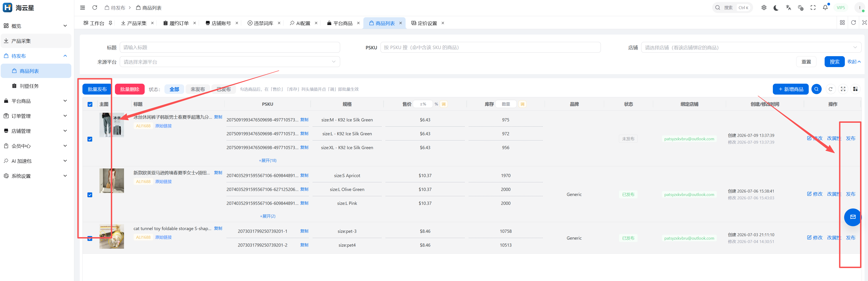This screenshot has width=868, height=281.
Task: Toggle the select-all checkbox in the table header
Action: (90, 104)
